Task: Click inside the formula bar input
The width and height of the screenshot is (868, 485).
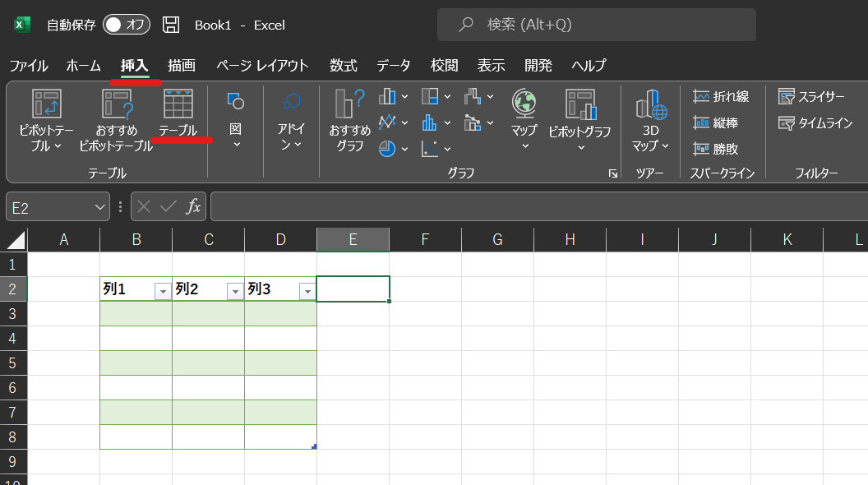Action: pos(539,207)
